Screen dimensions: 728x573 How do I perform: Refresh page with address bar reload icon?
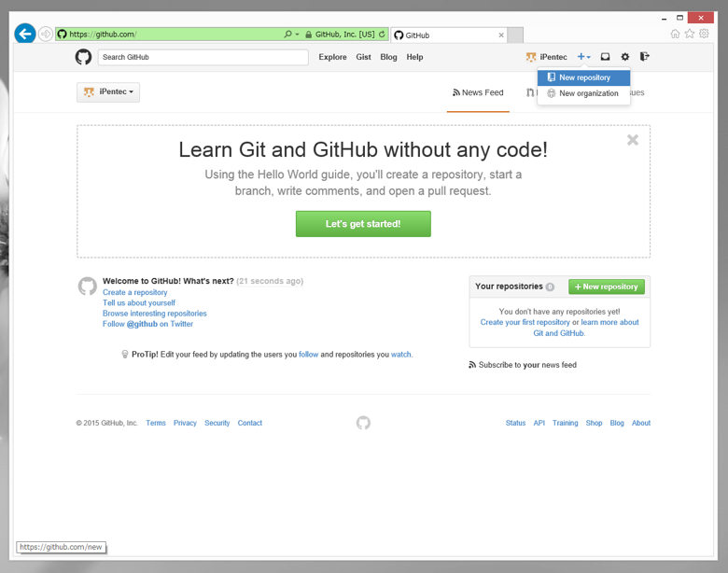click(382, 34)
